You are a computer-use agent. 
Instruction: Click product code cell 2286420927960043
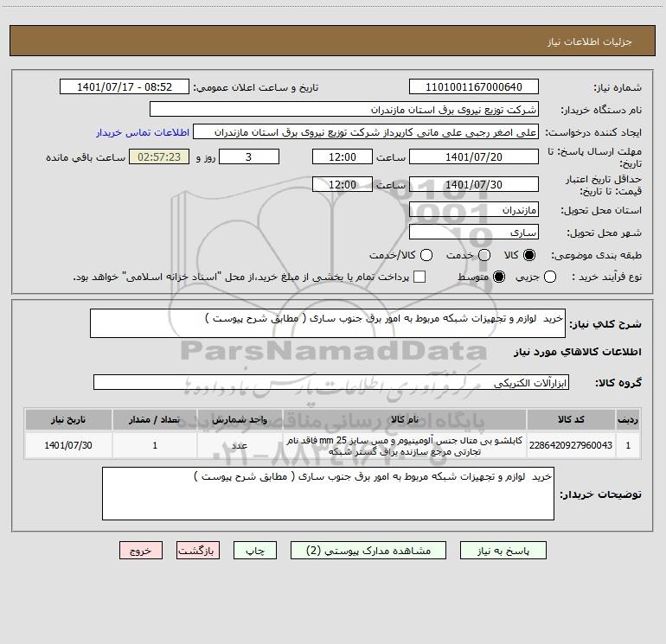coord(571,445)
